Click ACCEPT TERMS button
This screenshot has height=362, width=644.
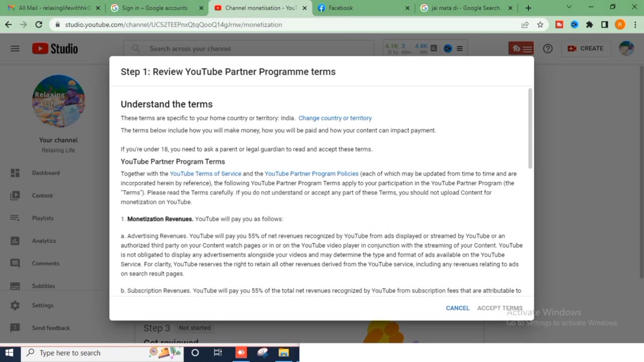500,308
